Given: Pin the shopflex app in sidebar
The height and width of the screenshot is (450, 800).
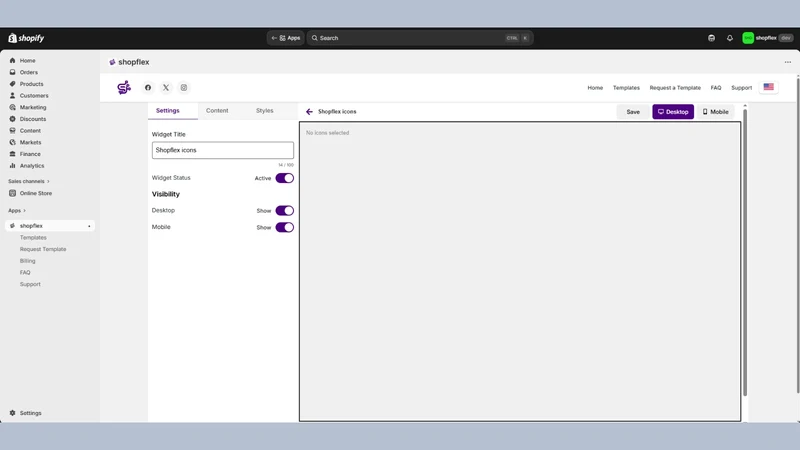Looking at the screenshot, I should (89, 226).
